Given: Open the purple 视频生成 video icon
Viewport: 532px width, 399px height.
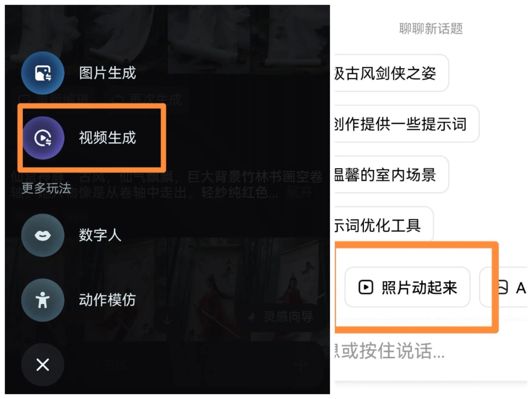Looking at the screenshot, I should [43, 138].
